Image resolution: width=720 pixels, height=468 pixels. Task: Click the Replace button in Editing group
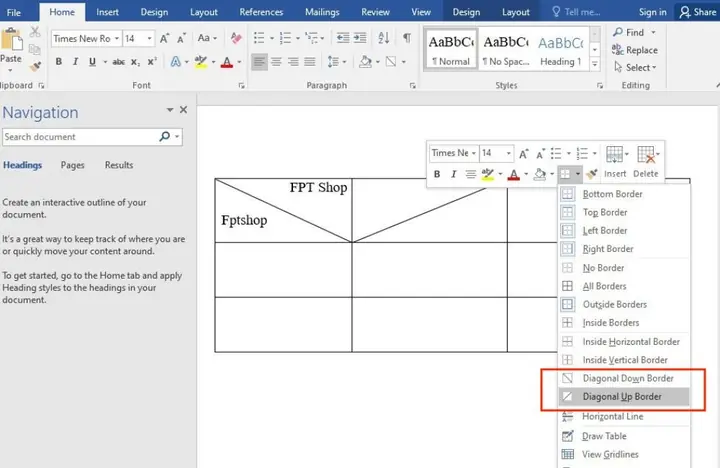(x=635, y=50)
